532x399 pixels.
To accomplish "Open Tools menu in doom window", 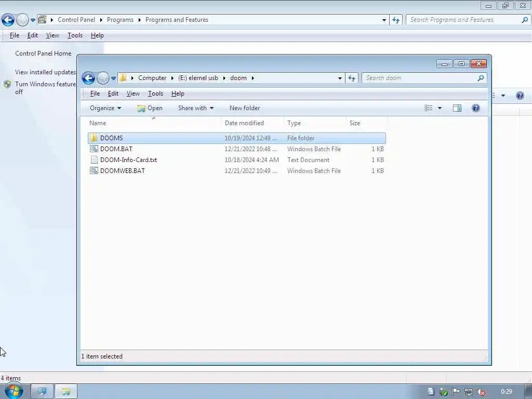I will (x=155, y=94).
